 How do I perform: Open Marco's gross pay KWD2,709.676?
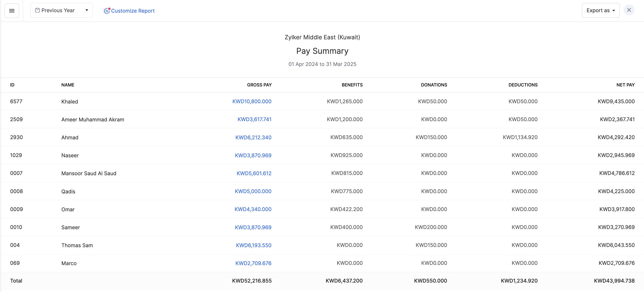[253, 263]
